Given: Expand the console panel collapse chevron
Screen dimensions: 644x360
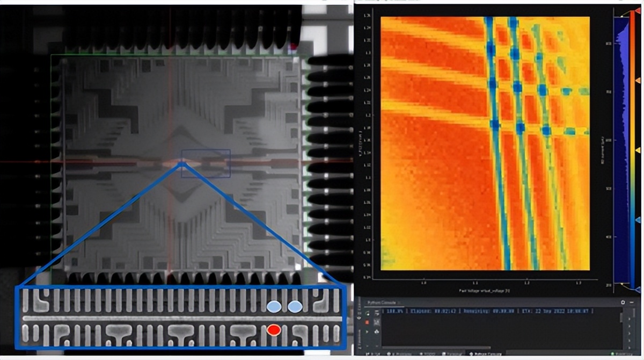Looking at the screenshot, I should coord(632,301).
